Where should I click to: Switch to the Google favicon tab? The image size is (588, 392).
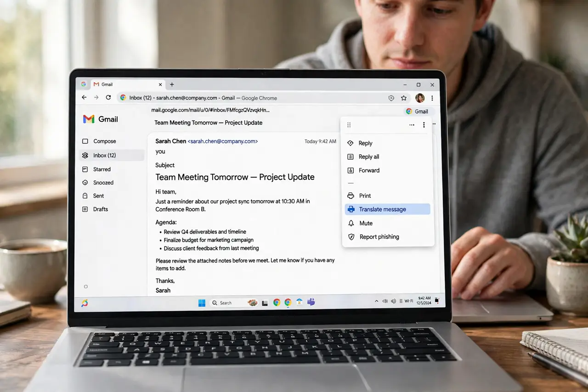coord(84,84)
